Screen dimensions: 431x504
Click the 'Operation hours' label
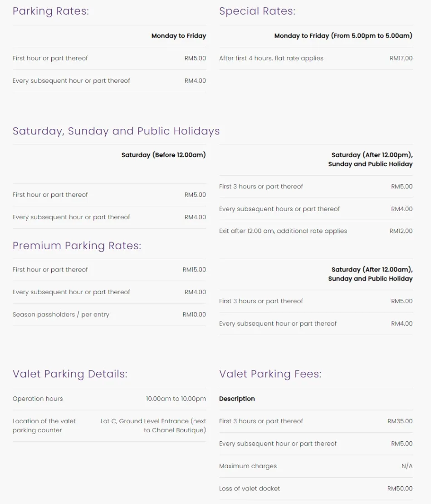tap(38, 399)
